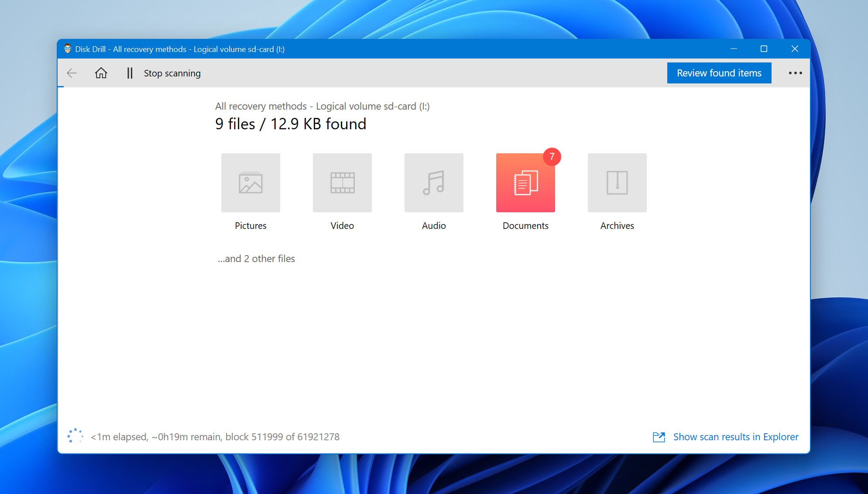Click the Audio label
Viewport: 868px width, 494px height.
coord(434,225)
